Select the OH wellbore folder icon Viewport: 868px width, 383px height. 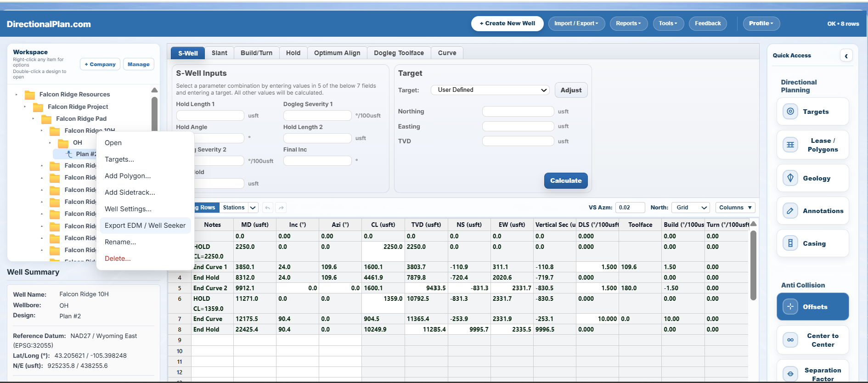[x=63, y=143]
